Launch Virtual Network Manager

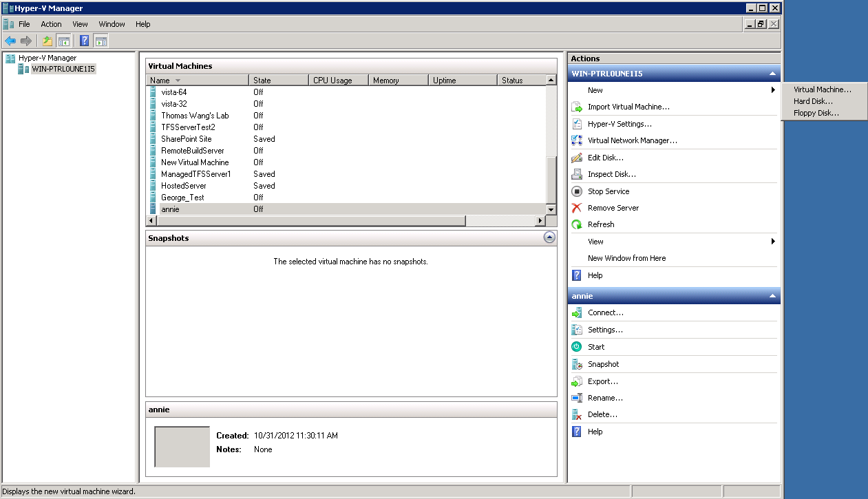(x=632, y=140)
